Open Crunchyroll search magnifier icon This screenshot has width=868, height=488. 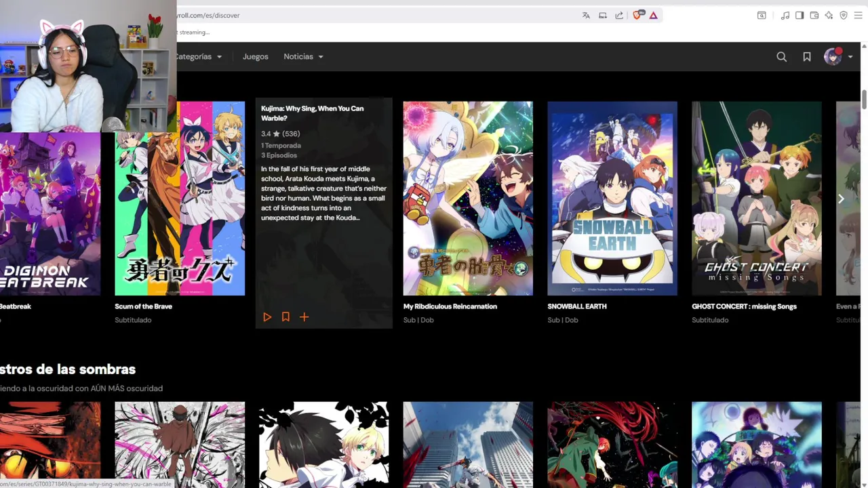click(x=782, y=57)
